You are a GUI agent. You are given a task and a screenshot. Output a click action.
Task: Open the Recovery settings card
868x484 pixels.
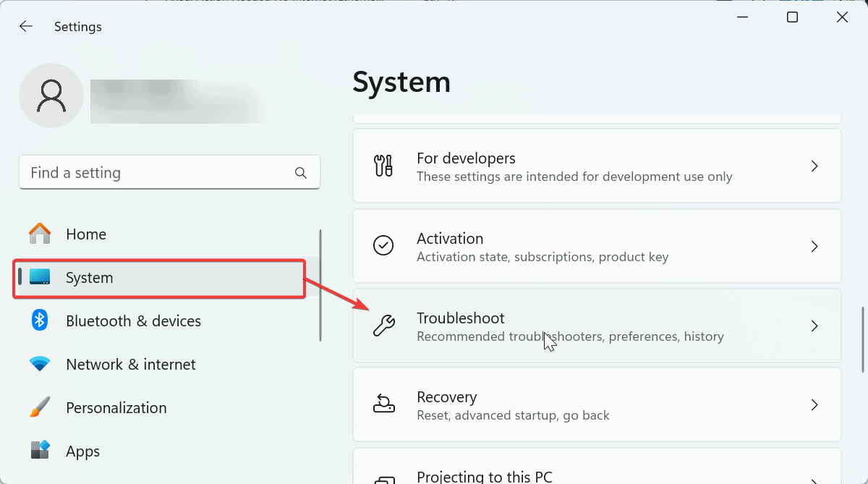click(597, 404)
